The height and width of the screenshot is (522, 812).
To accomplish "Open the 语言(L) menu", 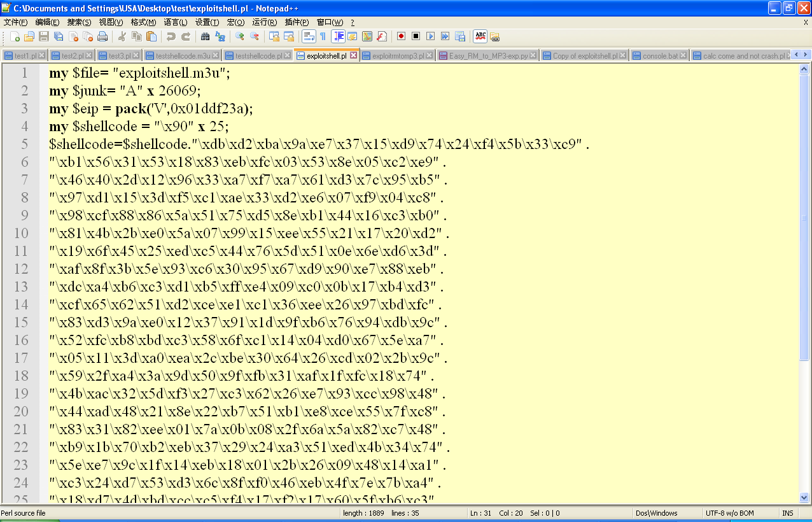I will pyautogui.click(x=176, y=22).
